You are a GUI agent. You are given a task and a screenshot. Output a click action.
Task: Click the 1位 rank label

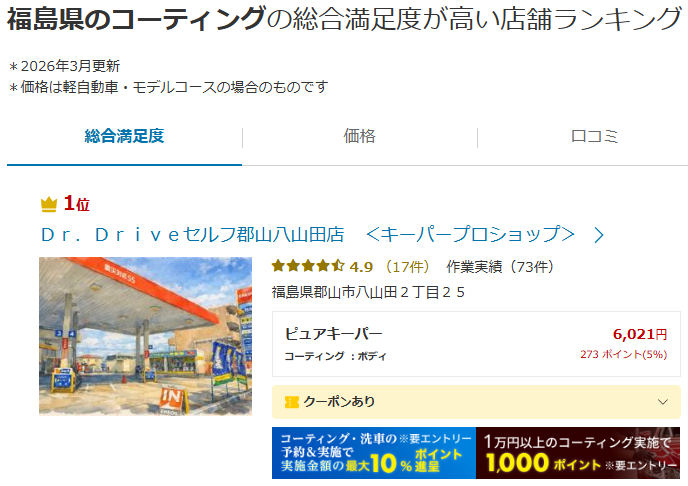tap(77, 204)
